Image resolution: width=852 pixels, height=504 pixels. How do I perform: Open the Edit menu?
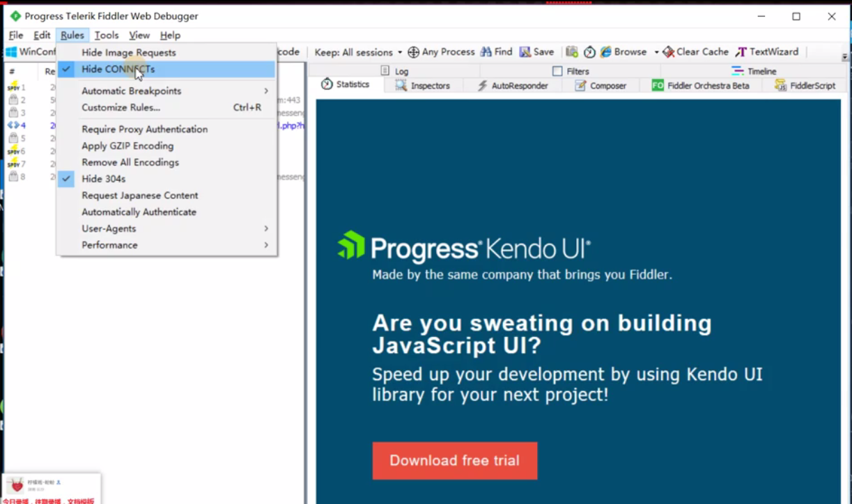click(x=42, y=36)
